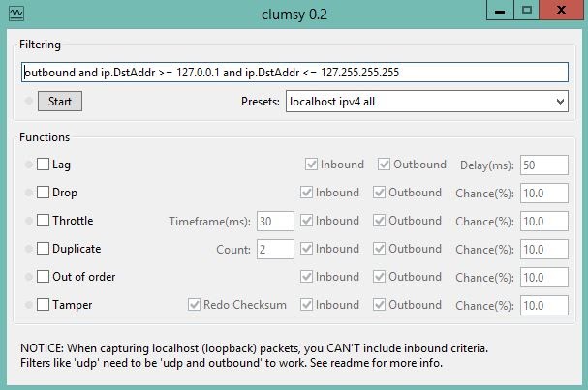
Task: Click the Tamper status indicator dot
Action: coord(28,305)
